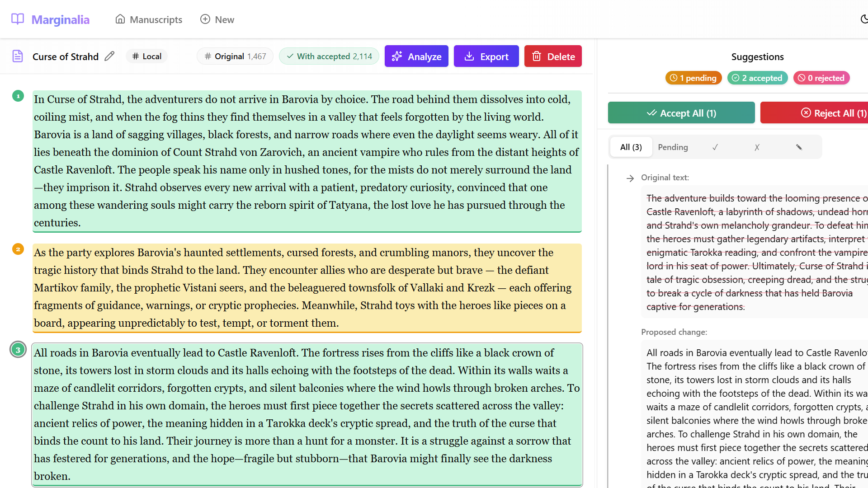Screen dimensions: 868x488
Task: Accept all pending suggestions
Action: coord(681,113)
